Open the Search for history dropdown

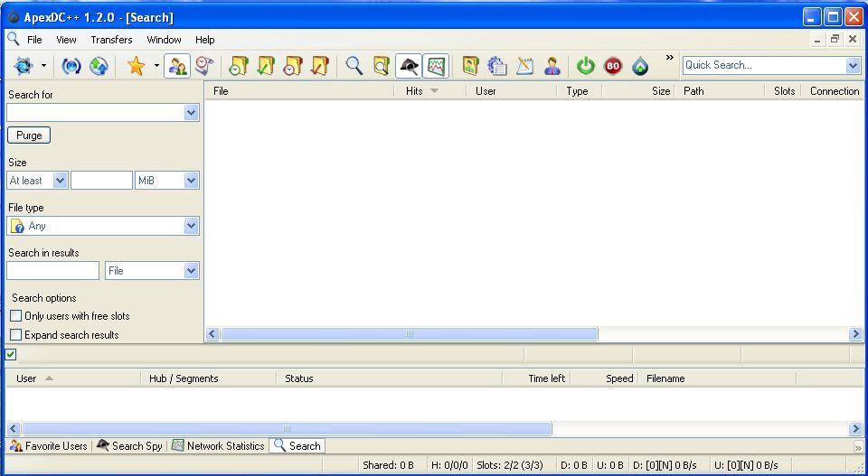[x=192, y=113]
